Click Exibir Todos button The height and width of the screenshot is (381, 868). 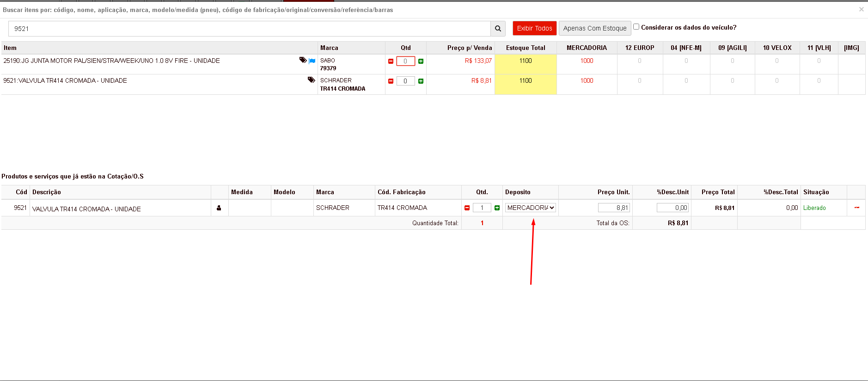click(x=534, y=28)
